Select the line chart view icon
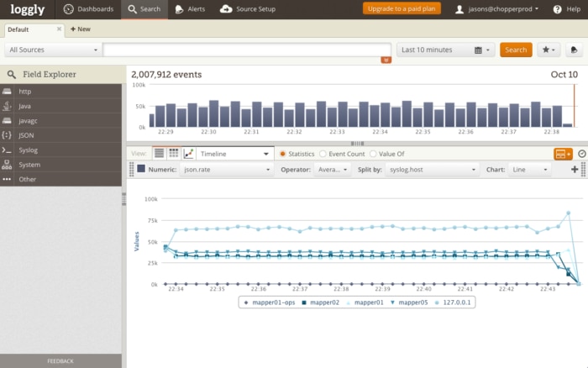Viewport: 588px width, 368px height. click(x=189, y=154)
